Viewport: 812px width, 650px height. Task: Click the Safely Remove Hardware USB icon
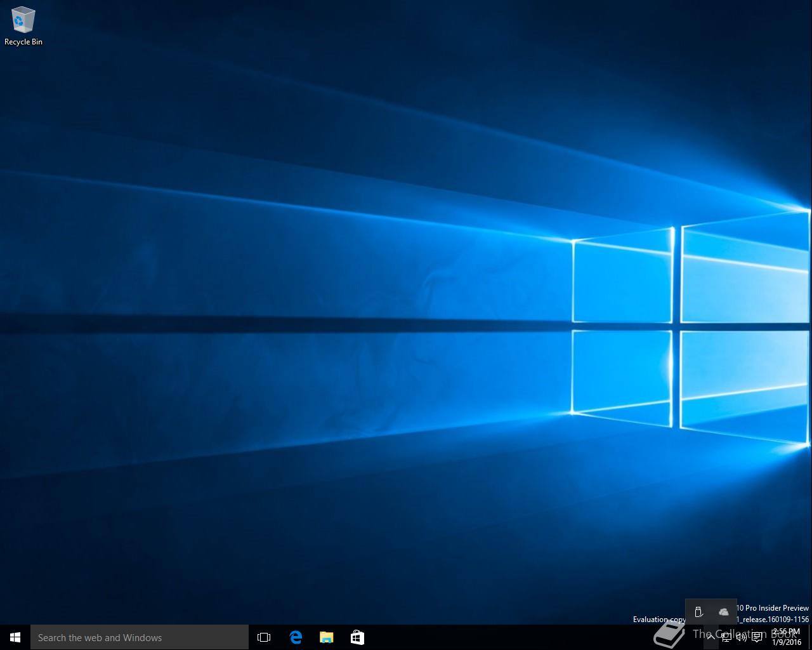(x=698, y=612)
